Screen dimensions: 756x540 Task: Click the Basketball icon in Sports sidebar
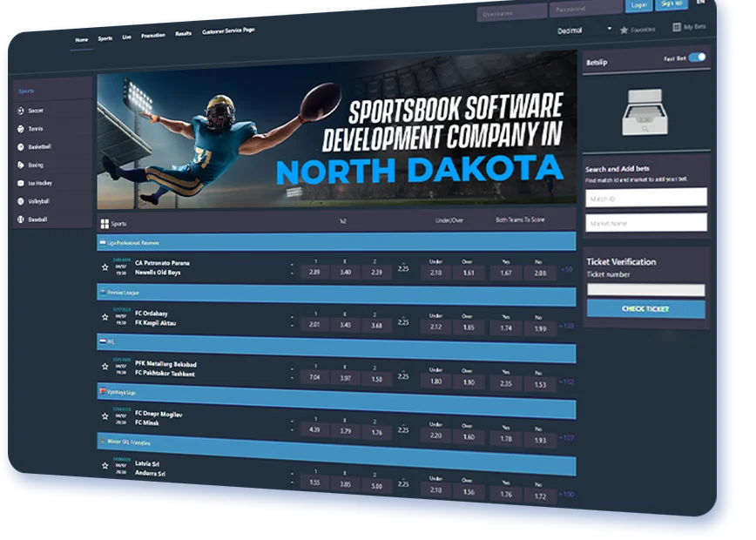(21, 147)
